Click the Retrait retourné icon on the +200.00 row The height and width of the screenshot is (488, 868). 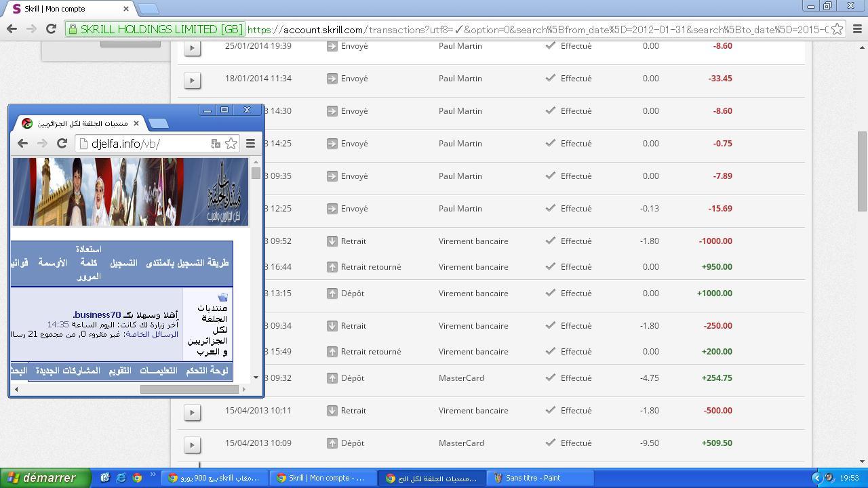(x=332, y=352)
